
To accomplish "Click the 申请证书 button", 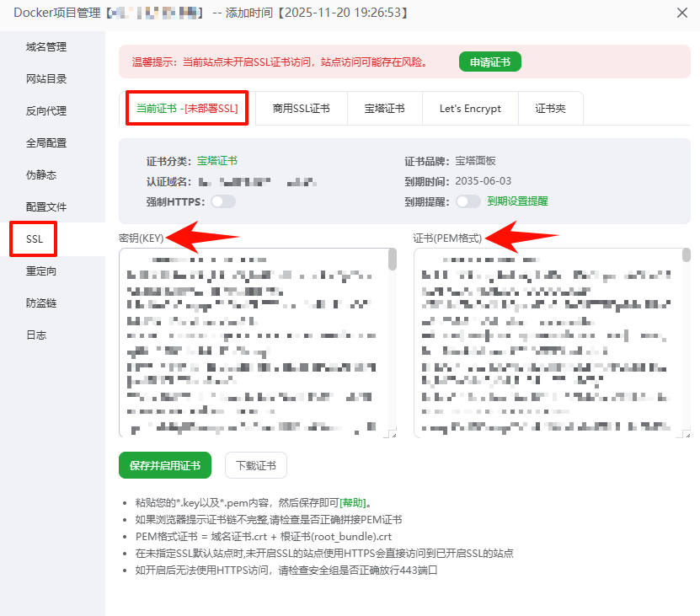I will [489, 62].
